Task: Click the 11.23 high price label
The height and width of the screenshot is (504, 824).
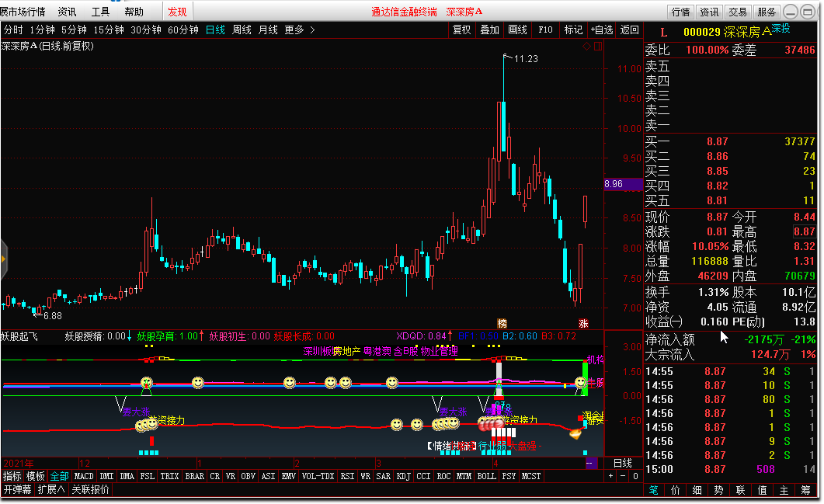Action: (x=526, y=59)
